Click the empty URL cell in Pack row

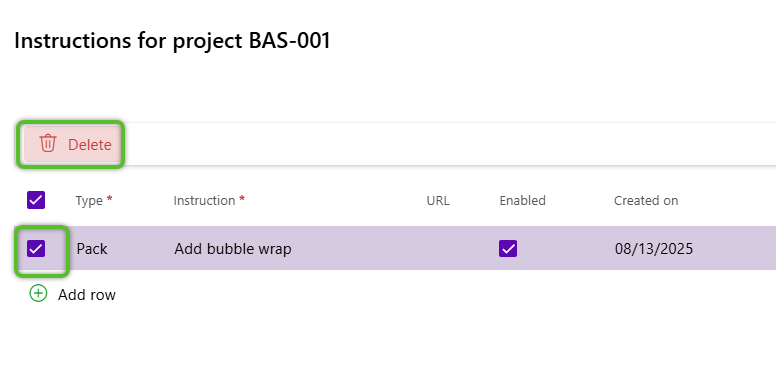click(455, 248)
